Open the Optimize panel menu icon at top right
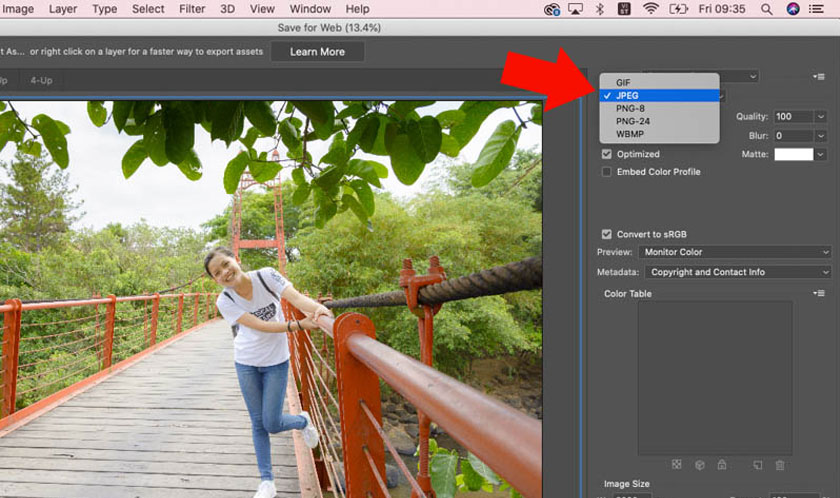The image size is (840, 498). [x=819, y=76]
